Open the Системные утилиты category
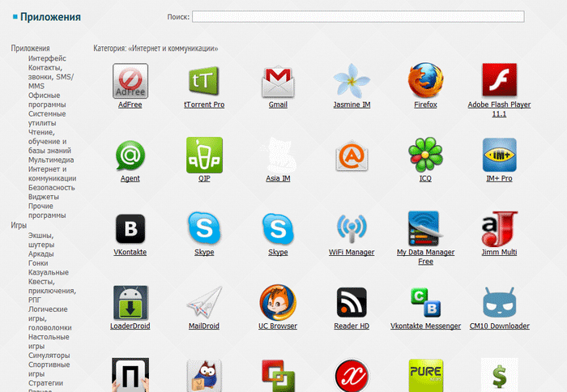567x392 pixels. tap(47, 118)
